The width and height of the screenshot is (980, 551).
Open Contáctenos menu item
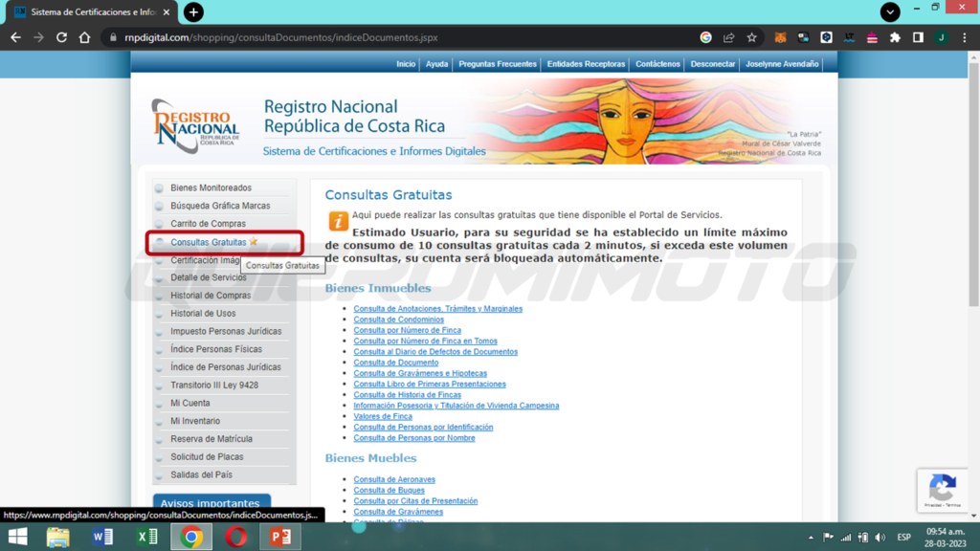pos(657,64)
